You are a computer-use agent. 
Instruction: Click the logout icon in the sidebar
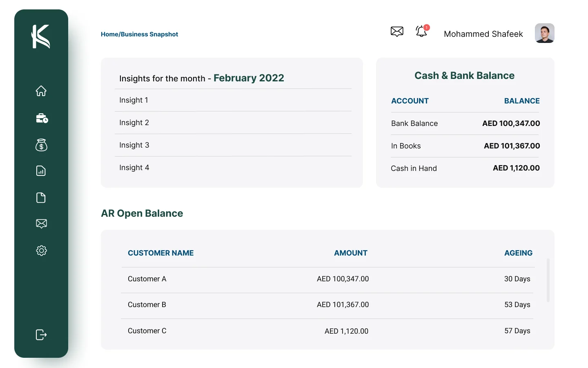pyautogui.click(x=41, y=335)
